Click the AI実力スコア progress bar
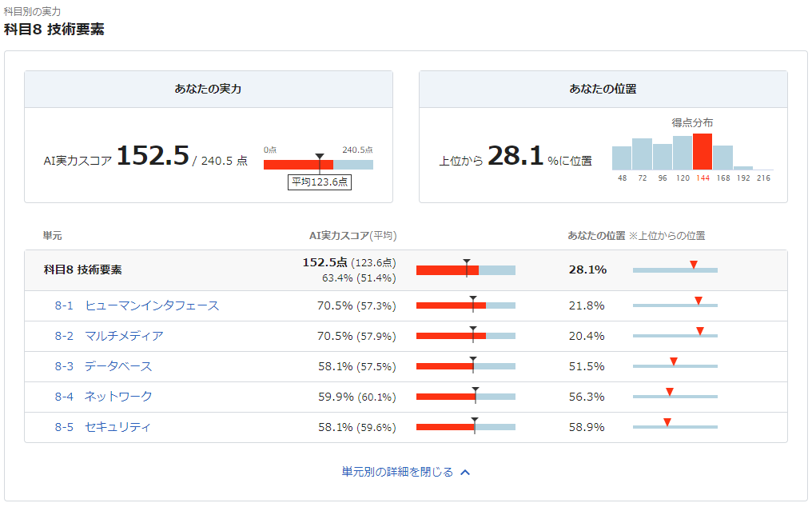 pyautogui.click(x=317, y=164)
